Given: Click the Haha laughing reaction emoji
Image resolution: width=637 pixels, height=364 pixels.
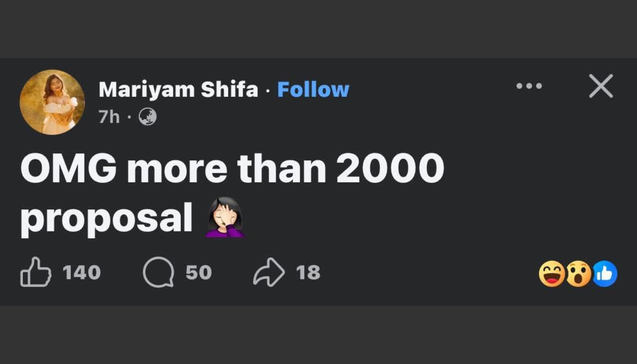Looking at the screenshot, I should coord(552,274).
